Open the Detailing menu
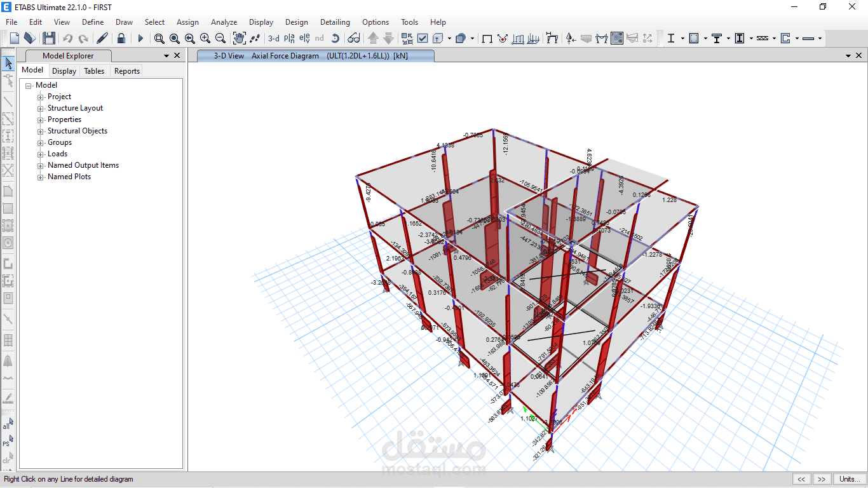Screen dimensions: 868x488 click(x=335, y=22)
